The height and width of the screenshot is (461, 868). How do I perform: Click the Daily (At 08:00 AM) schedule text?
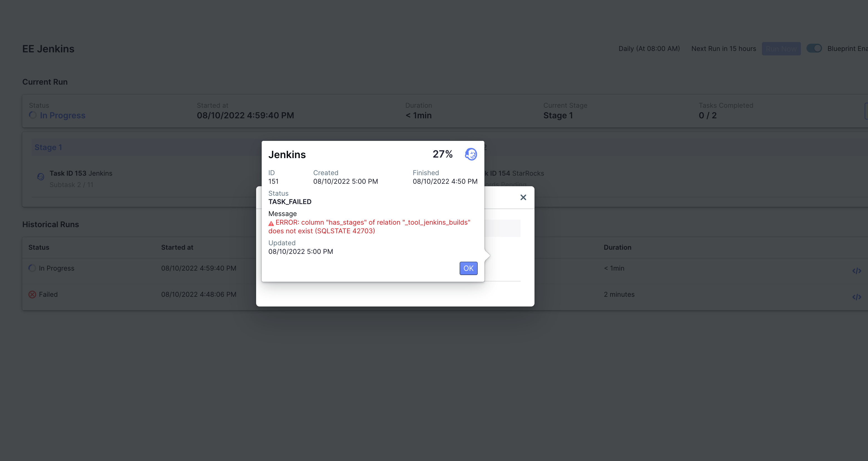click(649, 48)
